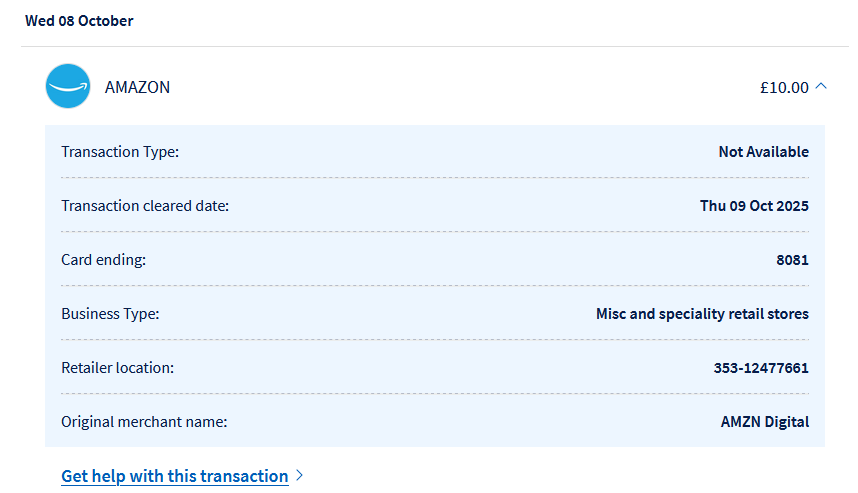Viewport: 858px width, 493px height.
Task: Click the Card ending label
Action: pos(103,260)
